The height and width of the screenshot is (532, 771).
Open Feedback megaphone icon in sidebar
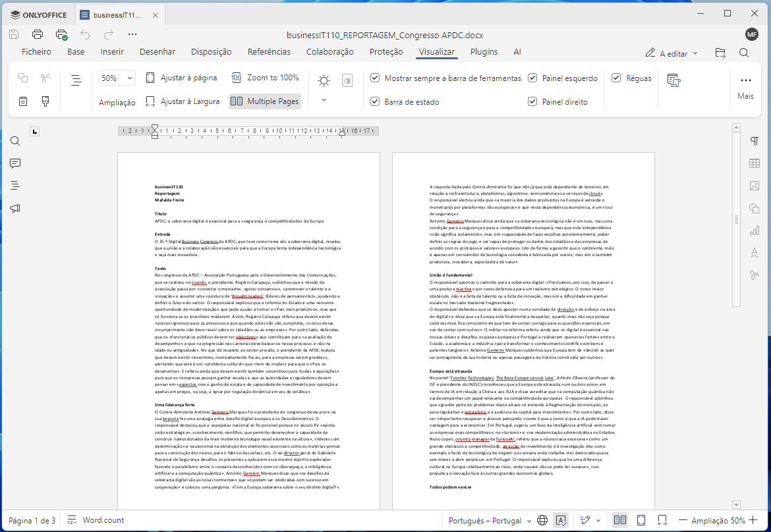click(x=15, y=208)
